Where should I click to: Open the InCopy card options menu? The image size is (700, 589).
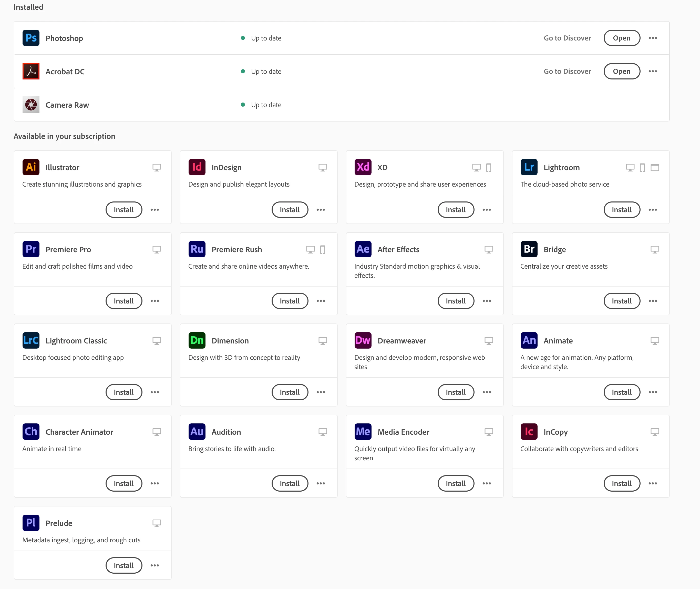(653, 483)
